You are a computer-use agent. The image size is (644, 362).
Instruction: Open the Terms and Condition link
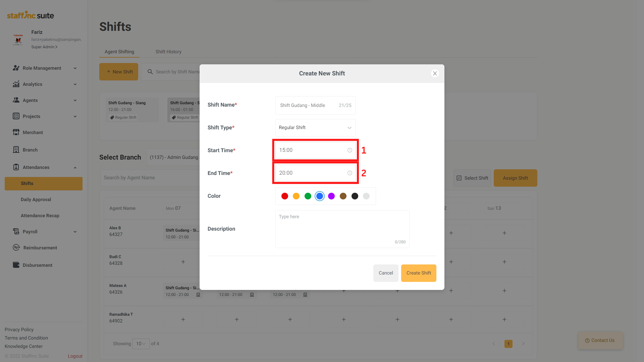[x=26, y=338]
